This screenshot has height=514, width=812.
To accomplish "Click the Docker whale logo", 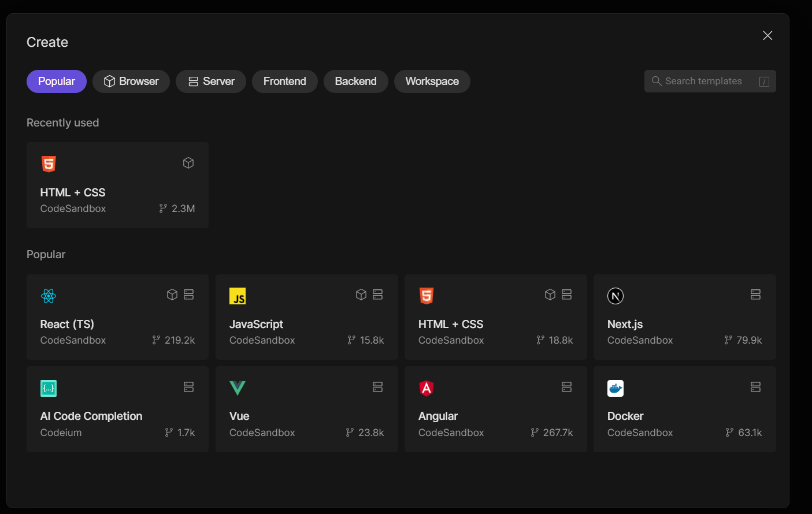I will coord(616,388).
